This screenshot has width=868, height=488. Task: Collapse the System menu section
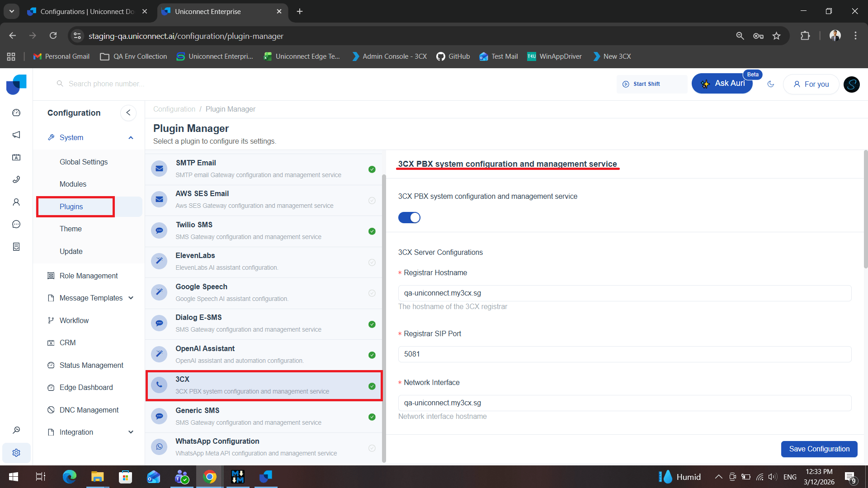131,138
